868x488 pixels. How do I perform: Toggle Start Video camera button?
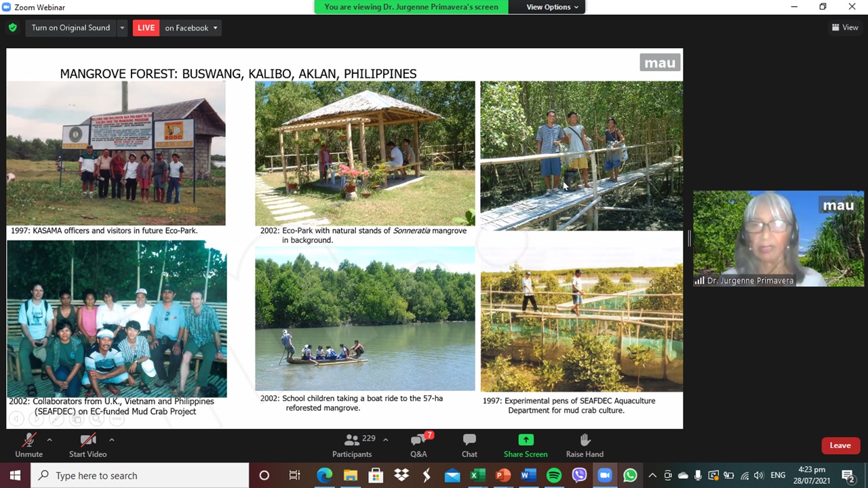(87, 445)
